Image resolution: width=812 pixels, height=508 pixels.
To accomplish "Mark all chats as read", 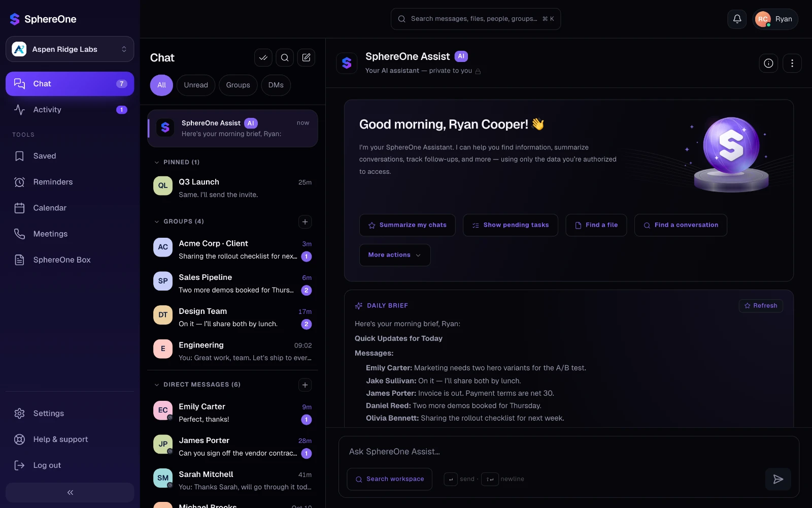I will point(263,57).
